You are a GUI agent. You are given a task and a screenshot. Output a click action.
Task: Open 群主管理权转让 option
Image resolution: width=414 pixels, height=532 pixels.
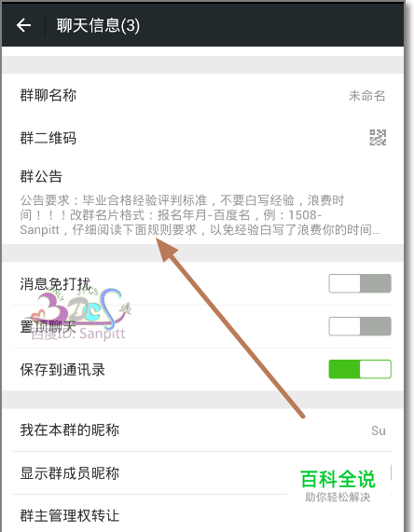[x=202, y=515]
